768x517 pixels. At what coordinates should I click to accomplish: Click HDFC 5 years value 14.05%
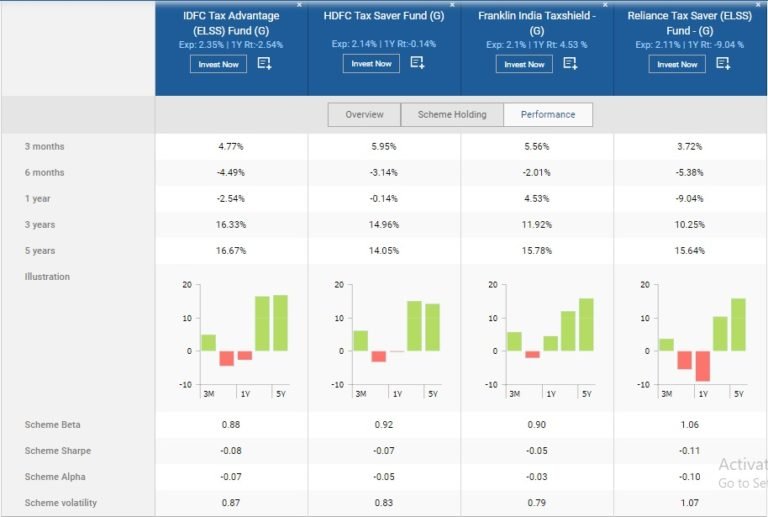[384, 251]
